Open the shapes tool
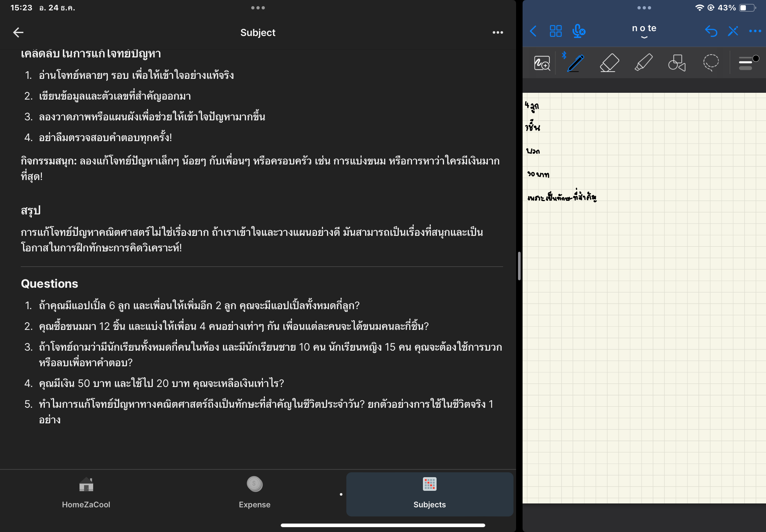 click(677, 63)
